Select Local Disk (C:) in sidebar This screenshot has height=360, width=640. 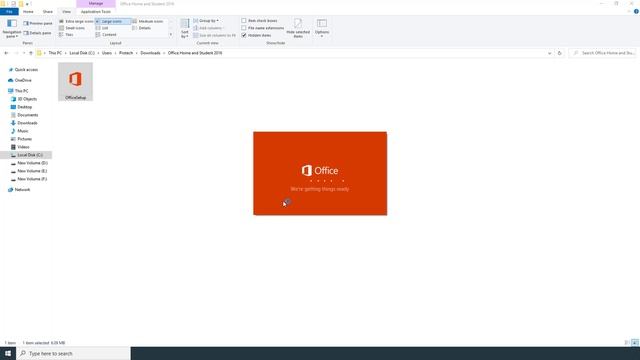[26, 155]
